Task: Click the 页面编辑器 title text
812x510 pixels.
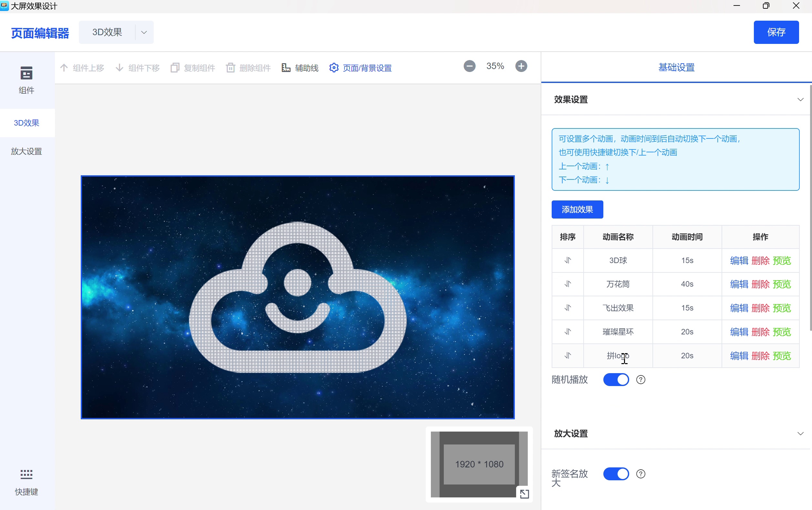Action: tap(40, 33)
